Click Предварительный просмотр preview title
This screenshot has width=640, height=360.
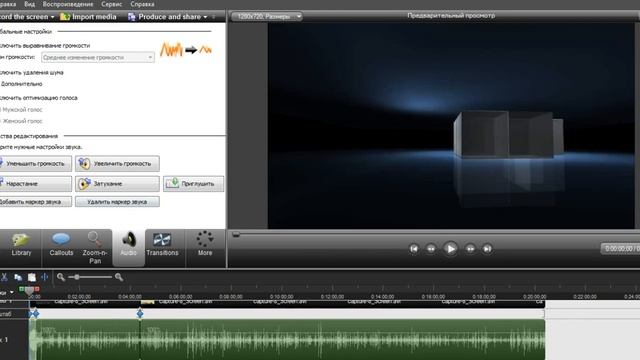click(x=451, y=16)
